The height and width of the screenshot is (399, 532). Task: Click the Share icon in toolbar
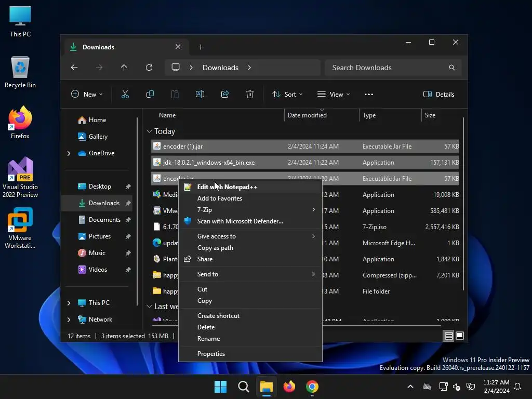[225, 95]
